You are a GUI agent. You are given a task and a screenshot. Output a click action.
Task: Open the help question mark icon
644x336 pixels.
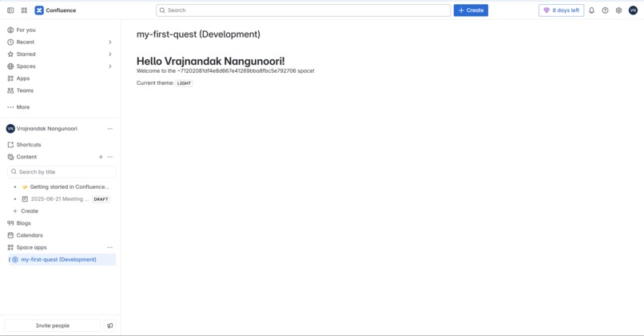coord(605,10)
